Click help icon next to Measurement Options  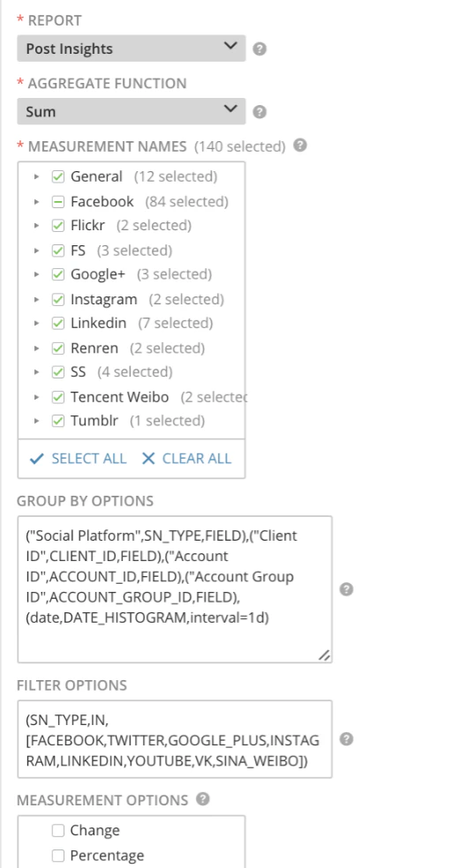(203, 799)
